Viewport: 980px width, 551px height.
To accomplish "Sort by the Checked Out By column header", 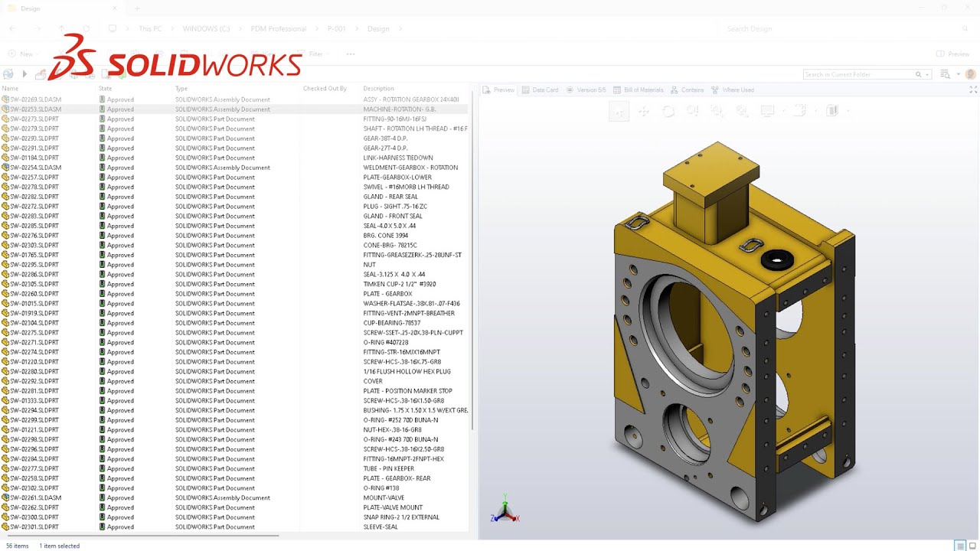I will click(x=325, y=89).
